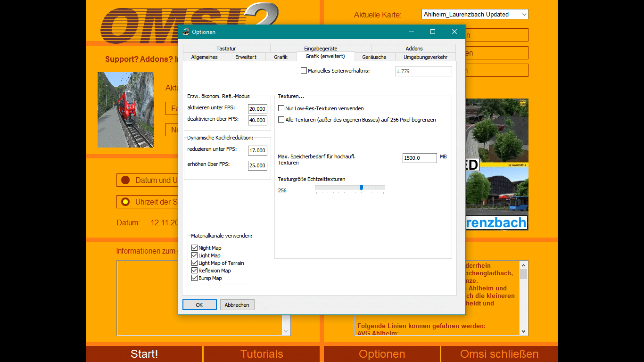Click the reduzieren unter FPS field
Viewport: 644px width, 362px height.
[x=257, y=150]
